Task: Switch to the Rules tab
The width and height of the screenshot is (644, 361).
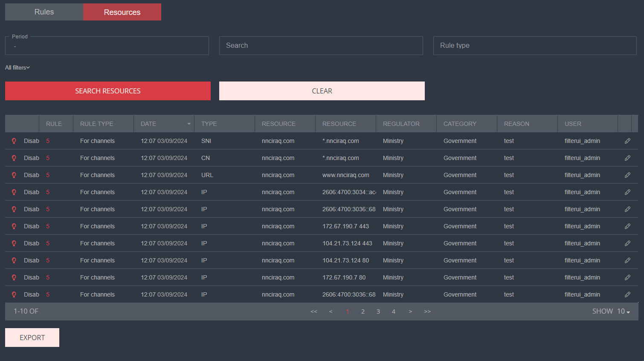Action: [x=44, y=12]
